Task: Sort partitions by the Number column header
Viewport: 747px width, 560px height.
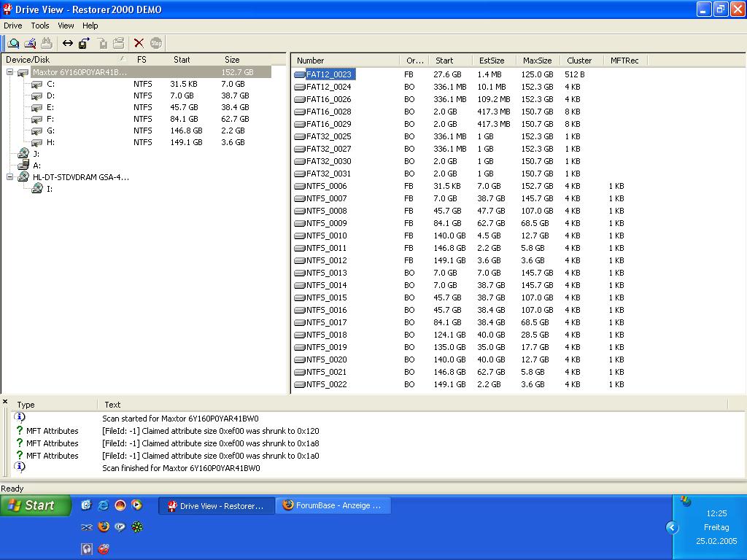Action: point(346,61)
